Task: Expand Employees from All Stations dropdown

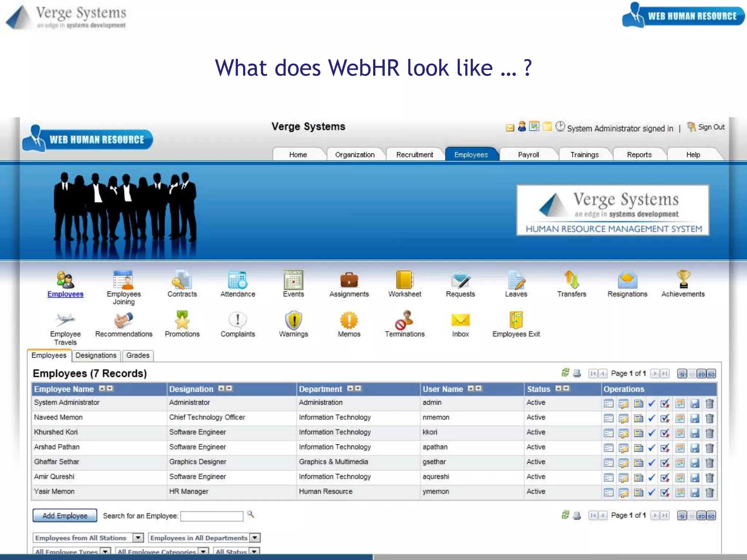Action: tap(138, 538)
